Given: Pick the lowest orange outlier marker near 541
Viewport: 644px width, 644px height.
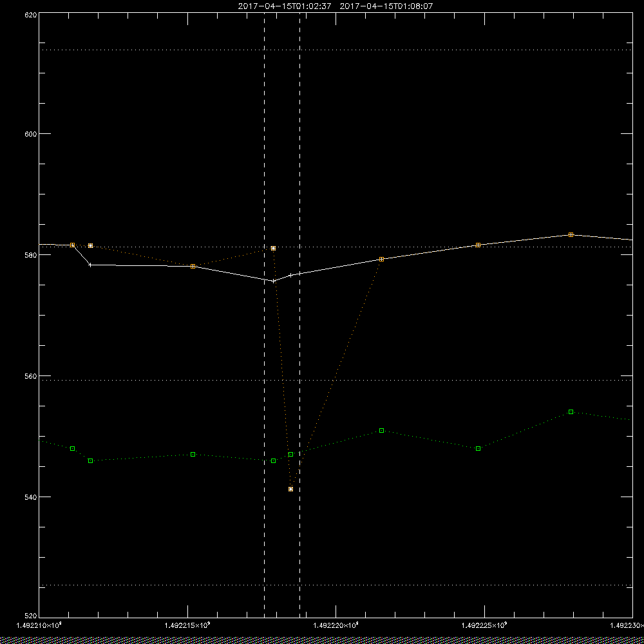Looking at the screenshot, I should 291,489.
